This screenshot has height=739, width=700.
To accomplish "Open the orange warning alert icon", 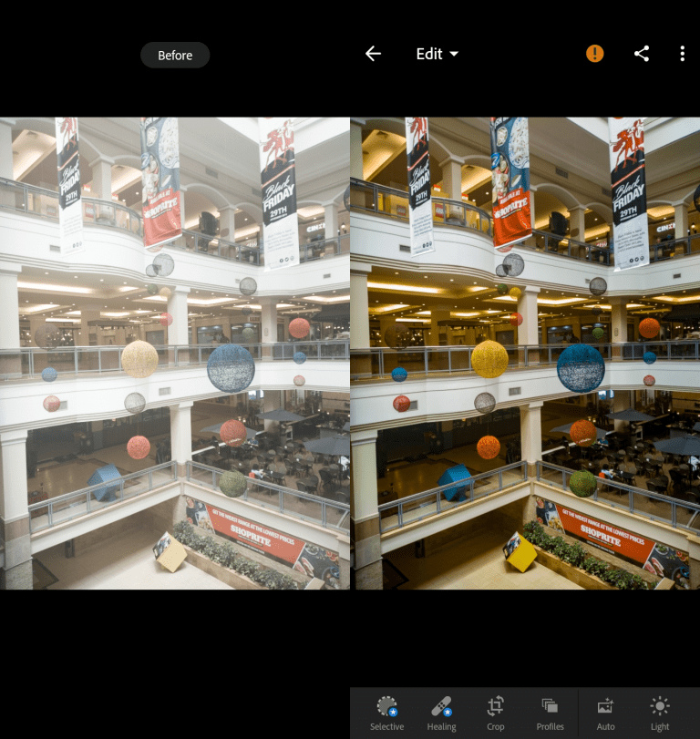I will coord(595,54).
